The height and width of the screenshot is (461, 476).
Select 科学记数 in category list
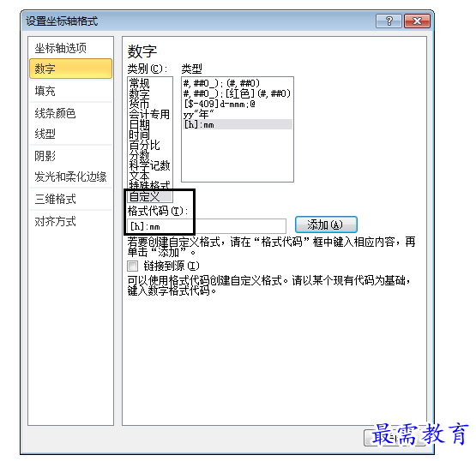tap(149, 166)
